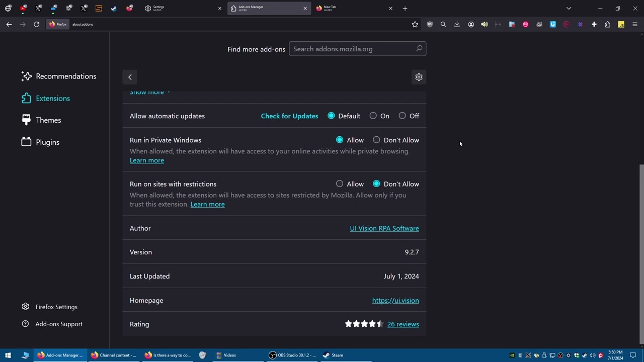Open the https://ui.vision homepage link

click(395, 301)
